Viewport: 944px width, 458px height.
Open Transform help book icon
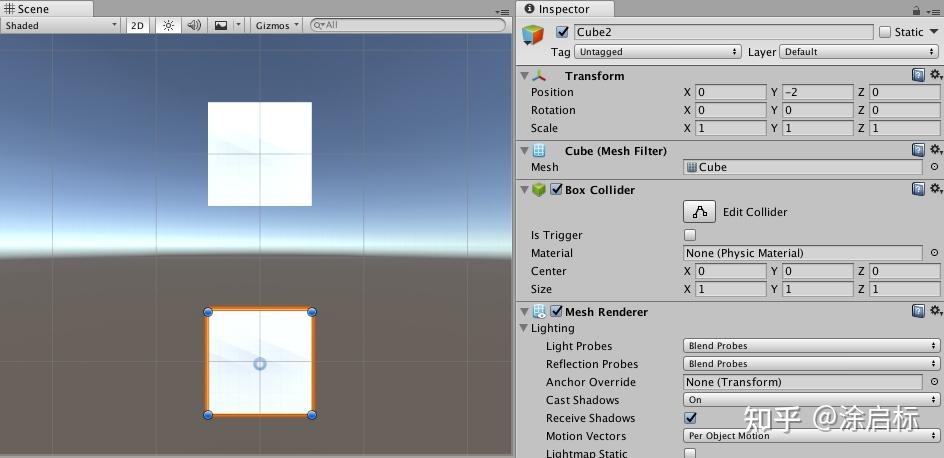coord(918,75)
